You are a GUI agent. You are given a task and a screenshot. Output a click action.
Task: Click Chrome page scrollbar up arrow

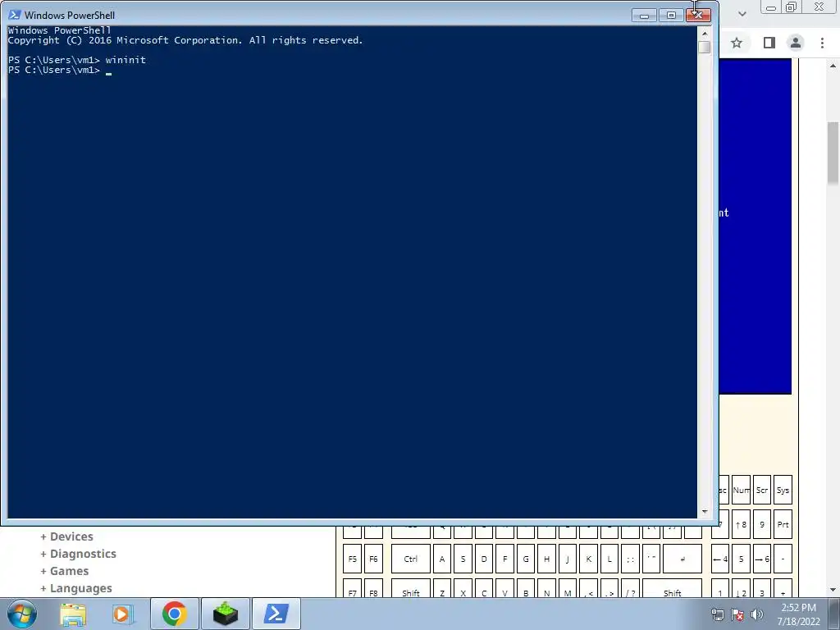[833, 66]
